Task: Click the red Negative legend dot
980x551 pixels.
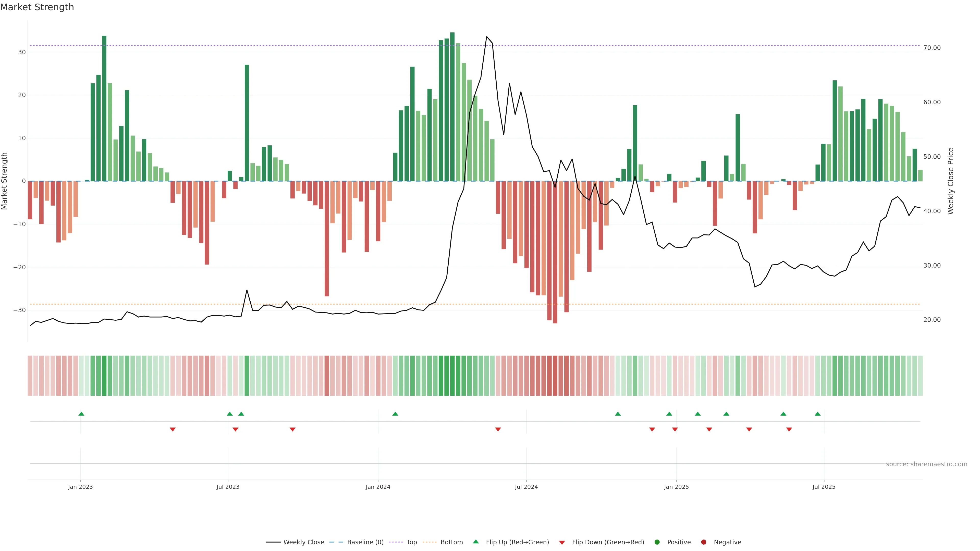Action: point(703,542)
